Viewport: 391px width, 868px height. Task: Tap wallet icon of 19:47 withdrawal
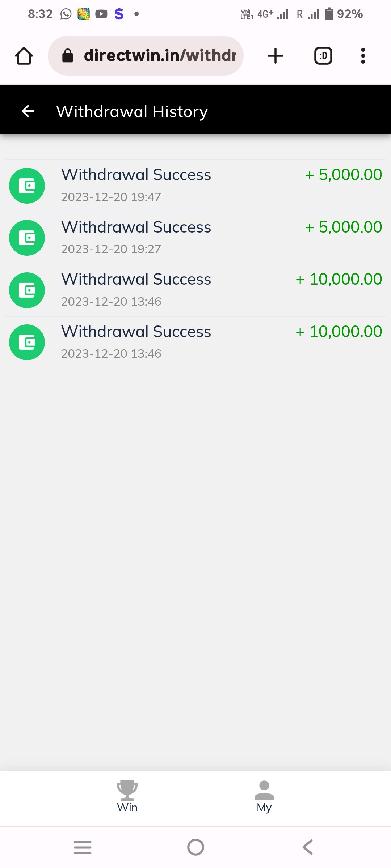pos(27,186)
